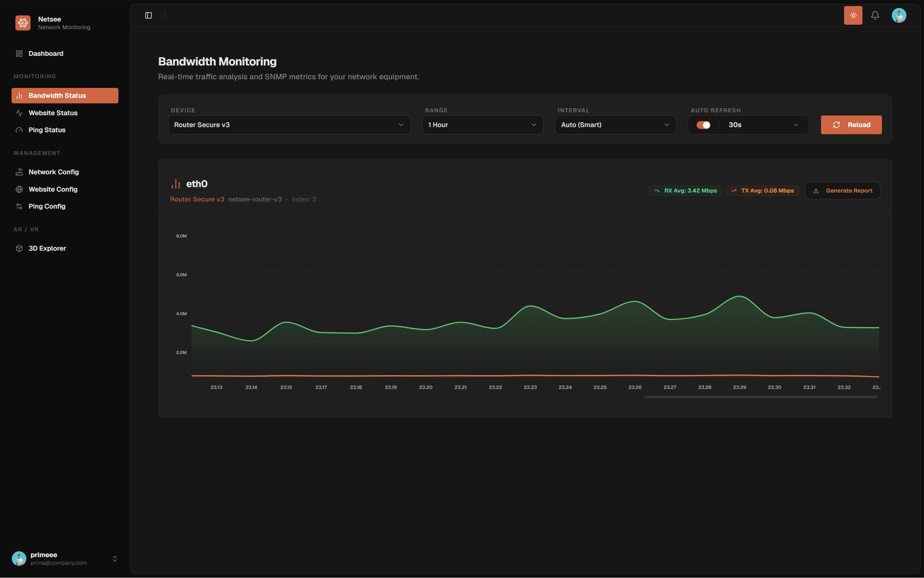Click the Ping Status gauge icon

pyautogui.click(x=19, y=130)
